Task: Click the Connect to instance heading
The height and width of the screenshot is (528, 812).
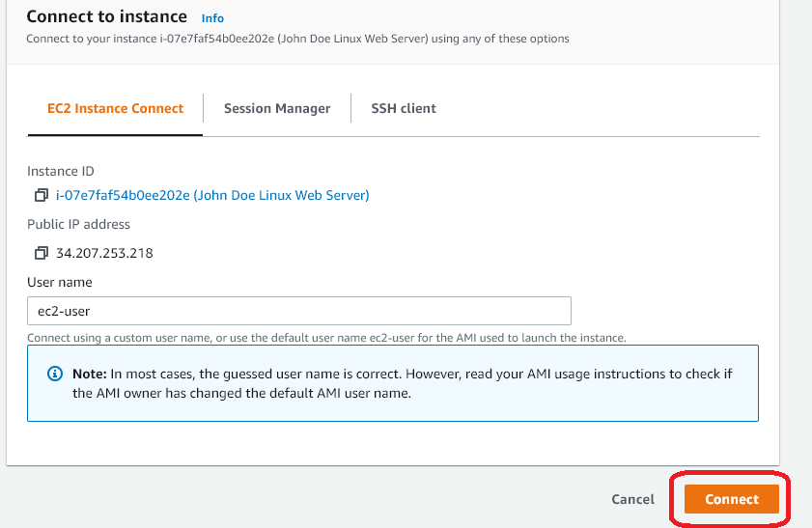Action: click(x=106, y=16)
